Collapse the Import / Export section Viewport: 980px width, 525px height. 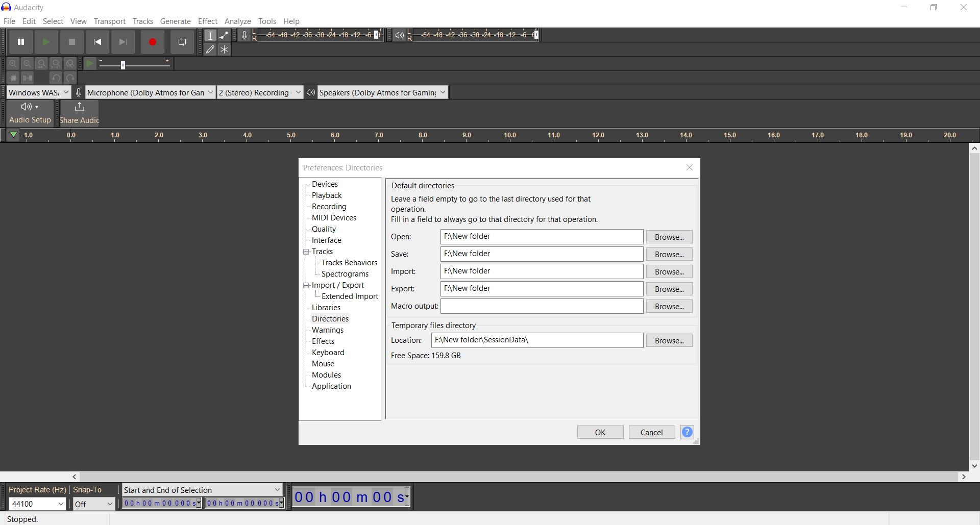point(306,285)
